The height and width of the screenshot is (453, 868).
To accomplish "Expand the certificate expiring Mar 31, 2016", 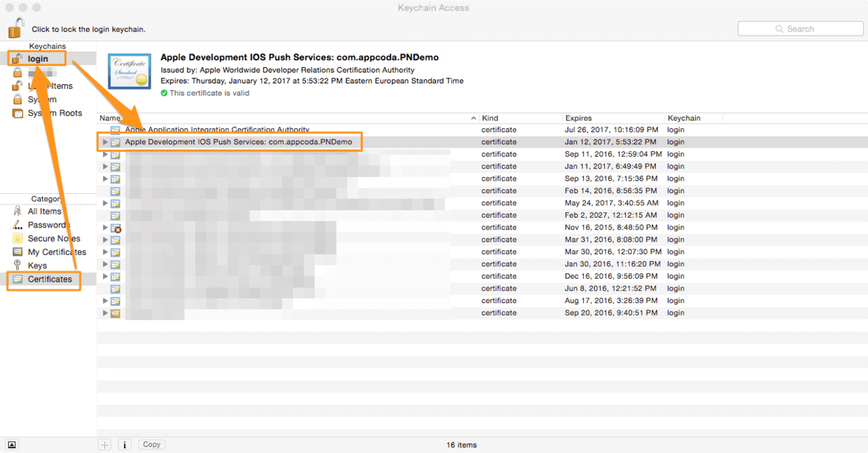I will point(105,239).
